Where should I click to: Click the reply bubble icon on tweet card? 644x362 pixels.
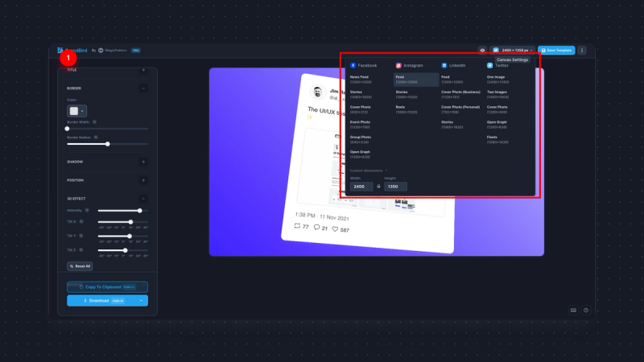pos(316,227)
